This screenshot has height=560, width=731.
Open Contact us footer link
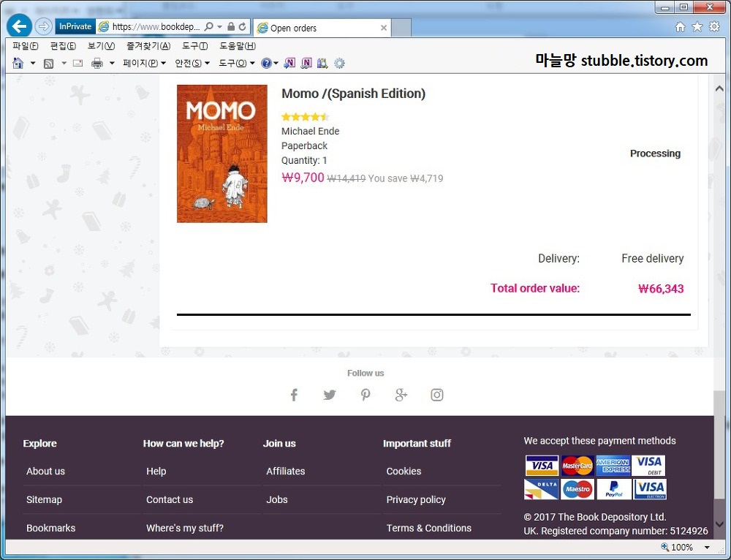(170, 499)
